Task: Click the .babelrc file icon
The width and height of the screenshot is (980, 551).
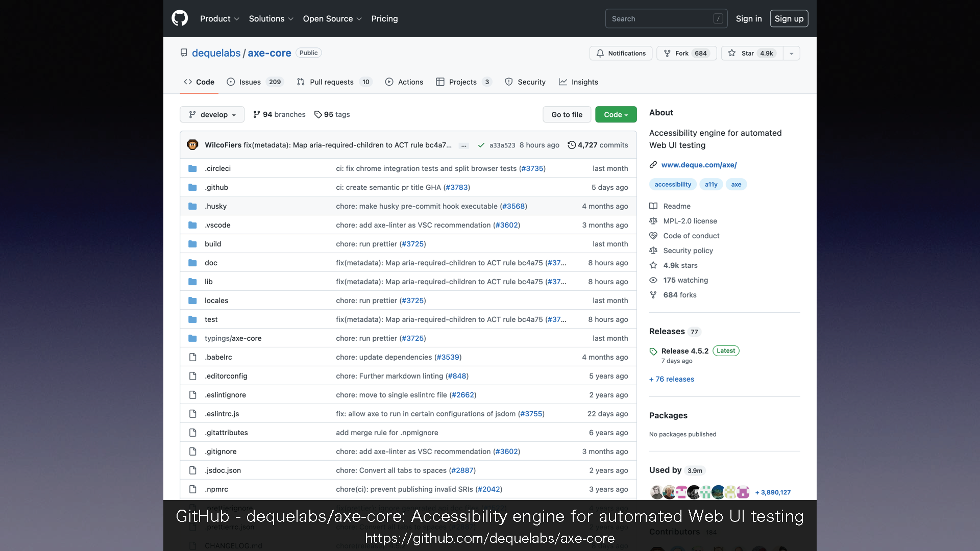Action: click(192, 357)
